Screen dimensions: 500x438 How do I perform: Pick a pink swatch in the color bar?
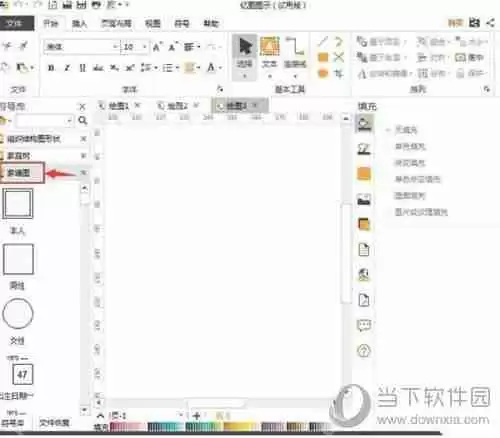[x=127, y=426]
